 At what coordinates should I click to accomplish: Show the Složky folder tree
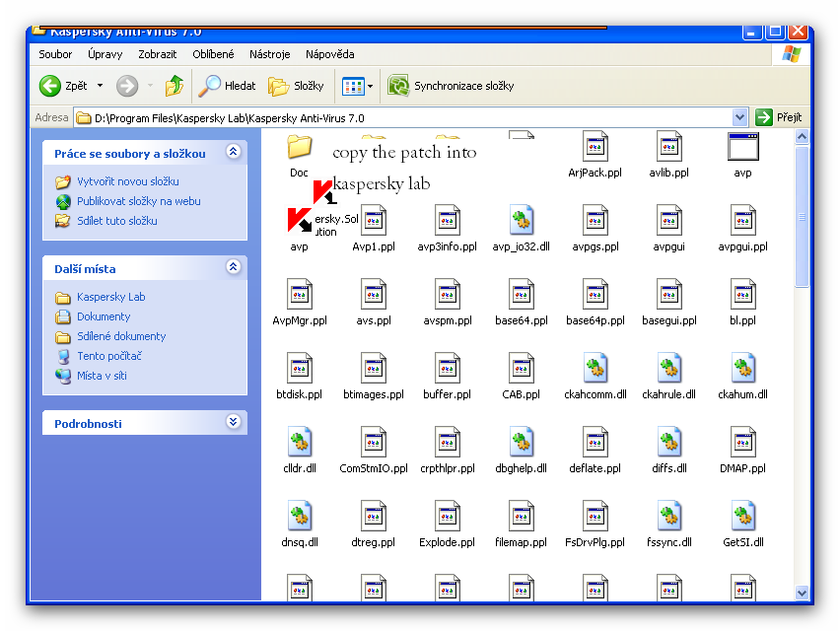pos(296,86)
